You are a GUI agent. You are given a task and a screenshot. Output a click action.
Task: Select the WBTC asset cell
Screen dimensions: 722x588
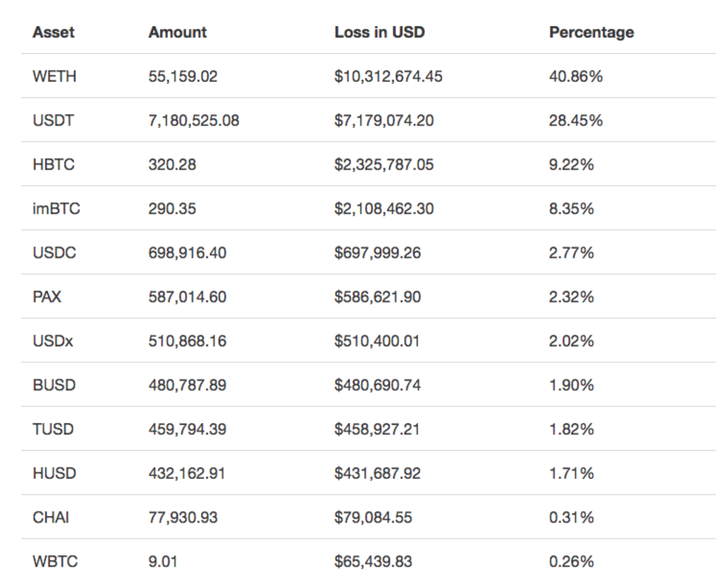(x=55, y=562)
